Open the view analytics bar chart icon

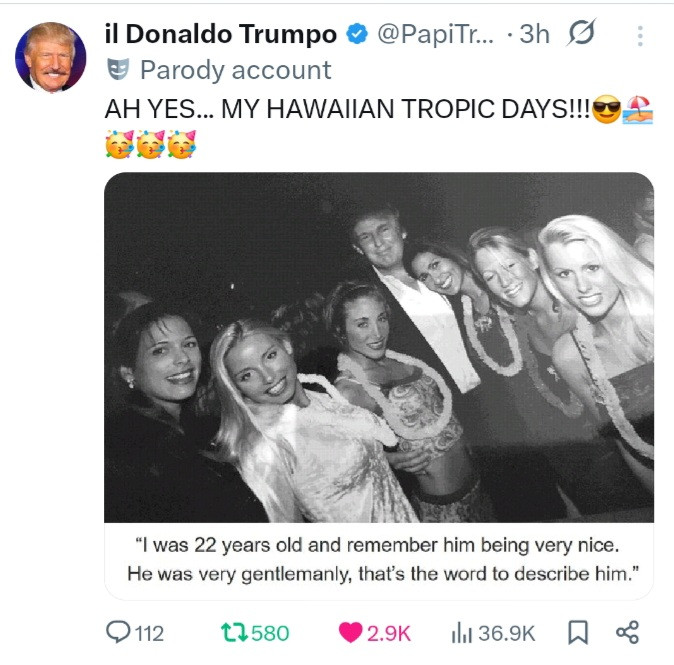point(462,632)
